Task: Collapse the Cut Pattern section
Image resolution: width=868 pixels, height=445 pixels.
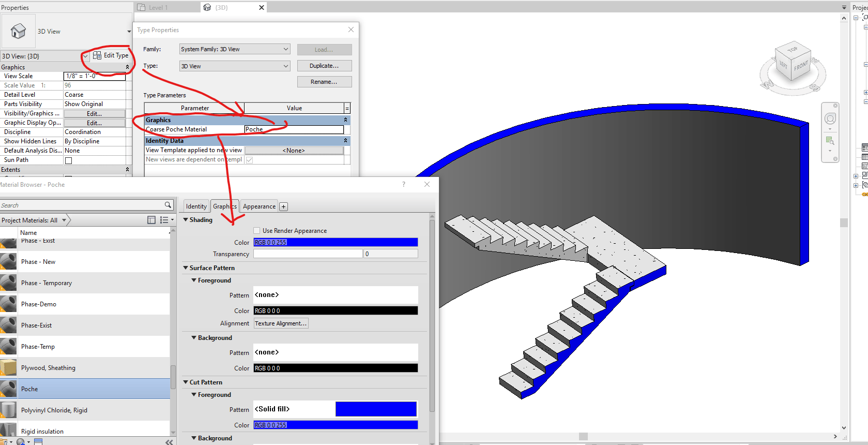Action: pos(186,382)
